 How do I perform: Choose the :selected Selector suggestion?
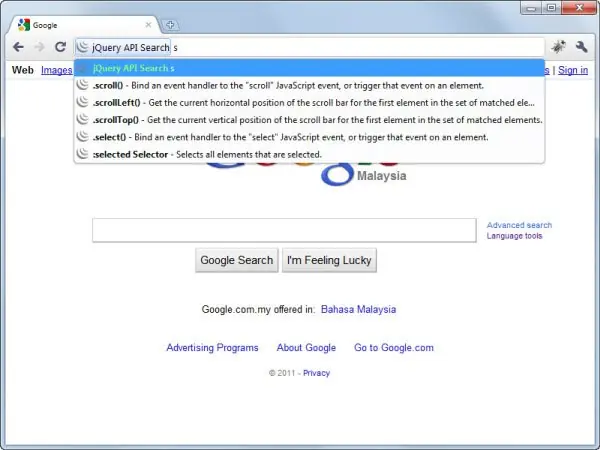point(309,154)
